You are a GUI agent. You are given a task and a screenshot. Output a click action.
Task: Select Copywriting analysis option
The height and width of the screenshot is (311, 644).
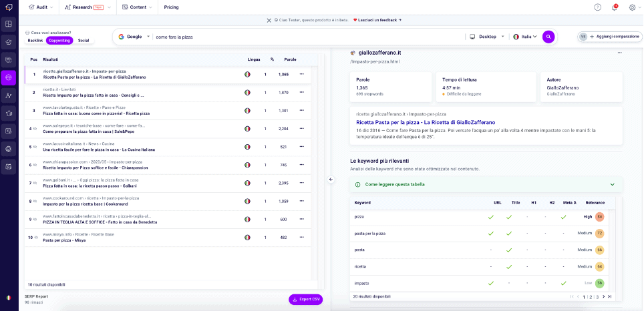coord(59,40)
